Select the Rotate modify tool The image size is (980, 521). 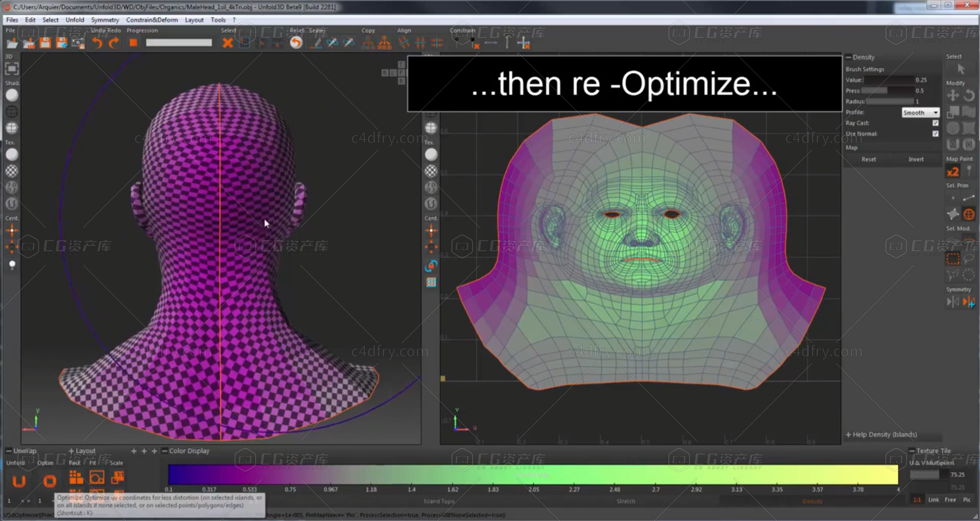pyautogui.click(x=969, y=96)
